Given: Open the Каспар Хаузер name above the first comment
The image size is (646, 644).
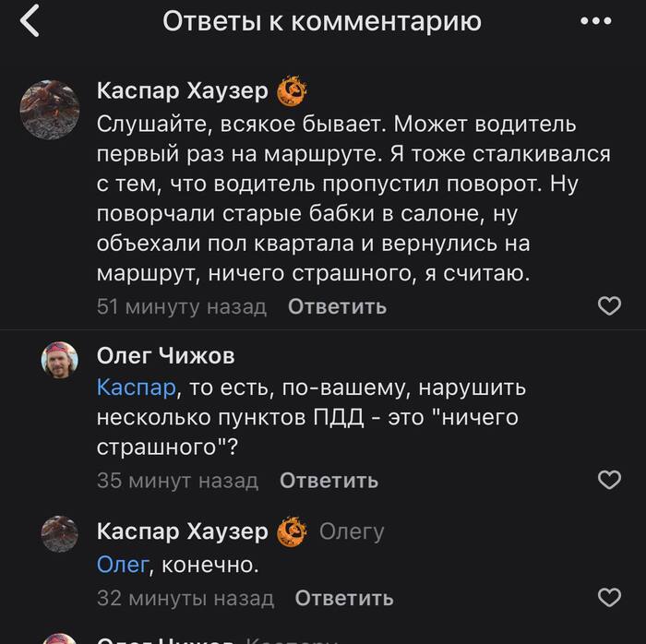Looking at the screenshot, I should (183, 90).
